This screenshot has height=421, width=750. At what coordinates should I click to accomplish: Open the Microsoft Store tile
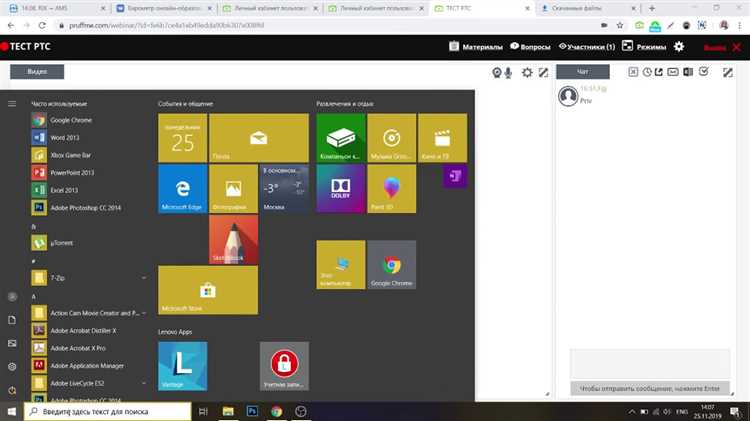pos(208,290)
